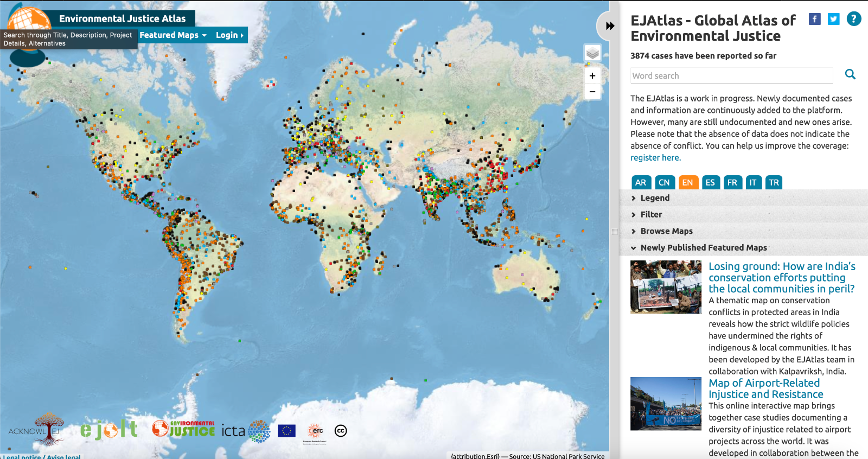The height and width of the screenshot is (459, 868).
Task: Expand the Filter section
Action: [744, 215]
